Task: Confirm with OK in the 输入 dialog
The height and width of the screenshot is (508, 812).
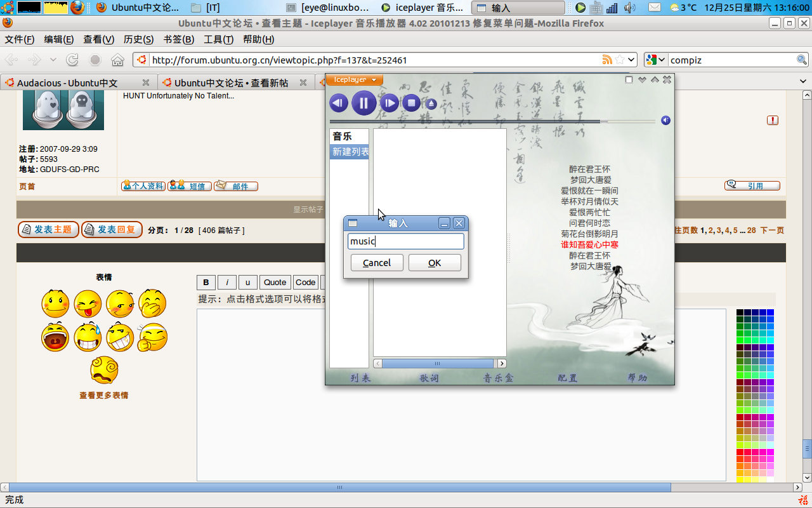Action: coord(435,263)
